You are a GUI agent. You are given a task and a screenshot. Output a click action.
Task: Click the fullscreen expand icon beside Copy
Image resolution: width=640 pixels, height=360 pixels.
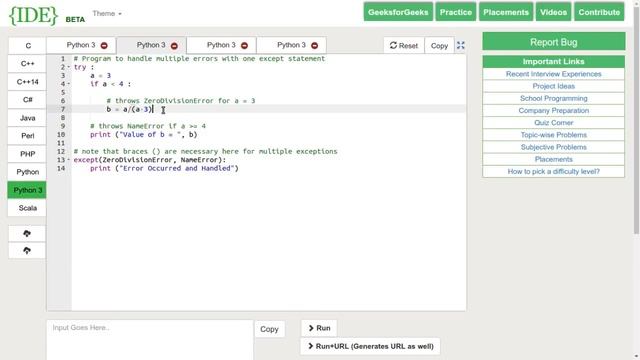click(461, 45)
